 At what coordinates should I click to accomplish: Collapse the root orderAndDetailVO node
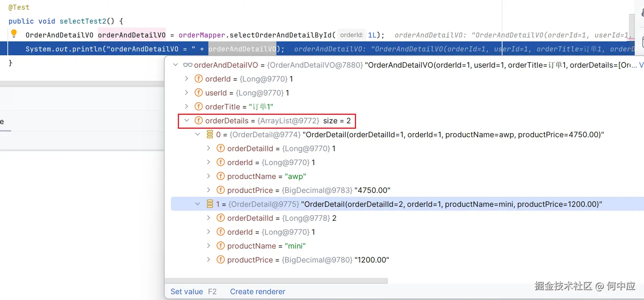[176, 65]
